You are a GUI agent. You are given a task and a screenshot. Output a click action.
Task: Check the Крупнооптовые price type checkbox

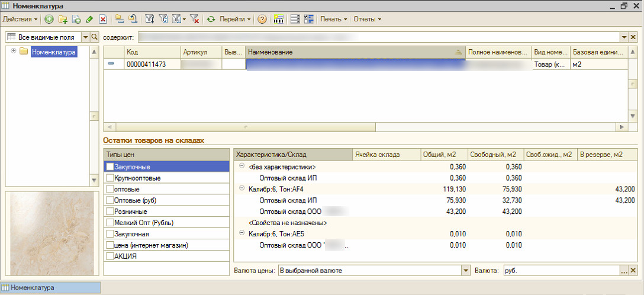pyautogui.click(x=110, y=178)
